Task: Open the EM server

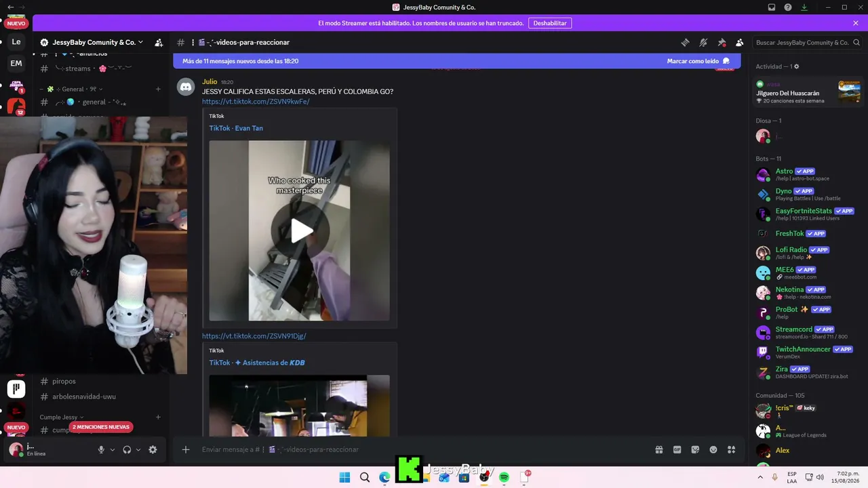Action: (16, 64)
